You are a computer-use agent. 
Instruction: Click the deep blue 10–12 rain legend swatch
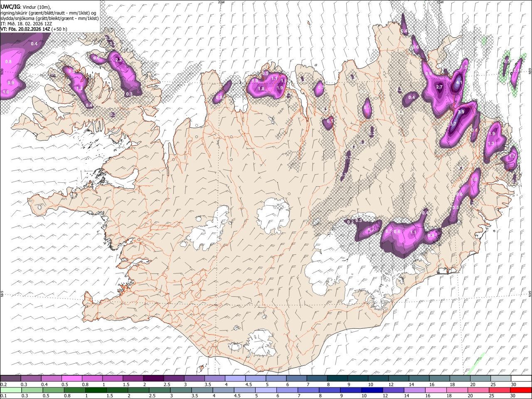372,390
